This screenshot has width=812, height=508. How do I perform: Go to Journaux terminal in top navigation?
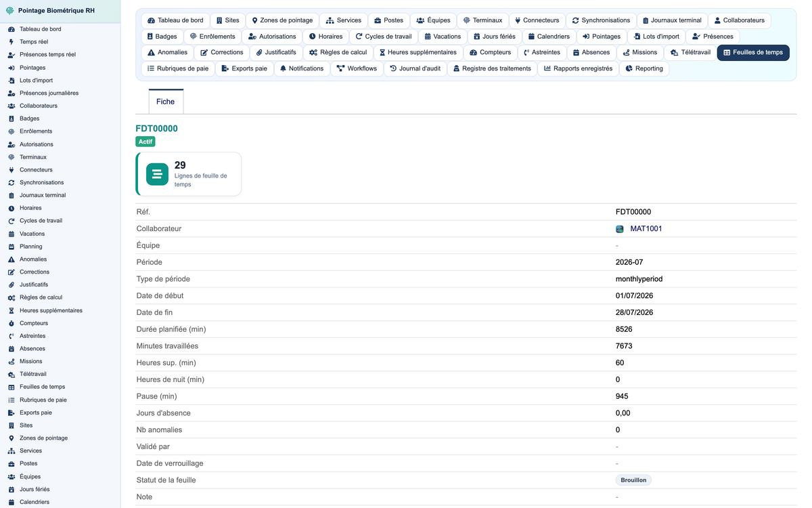coord(672,20)
